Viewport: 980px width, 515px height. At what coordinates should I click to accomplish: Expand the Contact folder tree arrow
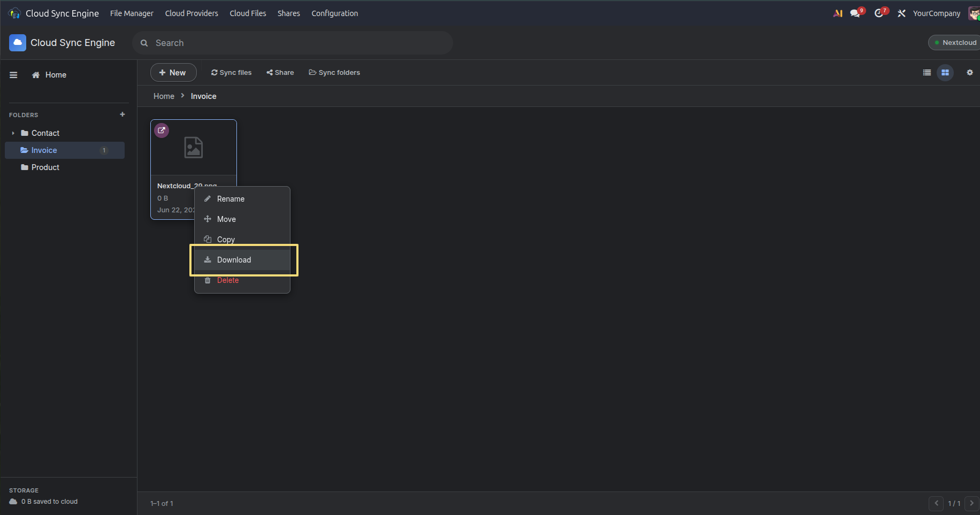click(13, 133)
